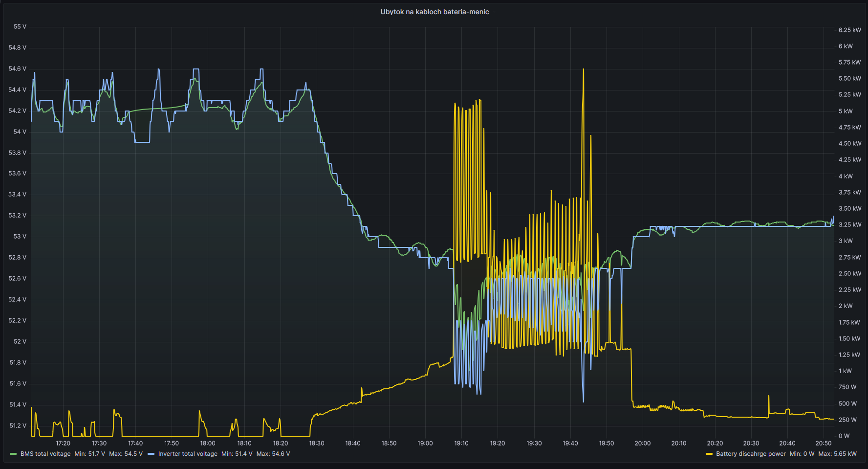Screen dimensions: 868x469
Task: Click the 18:30 label on the time axis
Action: (x=316, y=443)
